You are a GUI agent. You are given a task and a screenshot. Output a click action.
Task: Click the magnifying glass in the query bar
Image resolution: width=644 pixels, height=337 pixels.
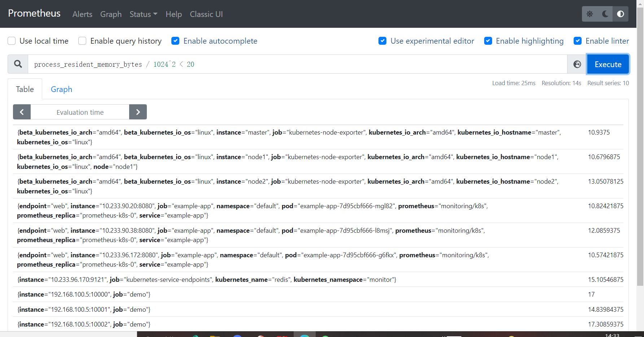(x=18, y=64)
